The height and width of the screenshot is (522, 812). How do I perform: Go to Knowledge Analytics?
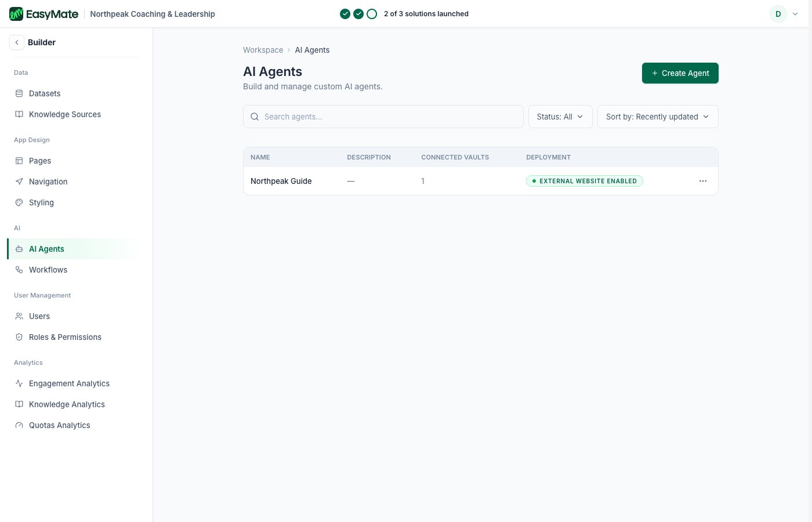[73, 404]
